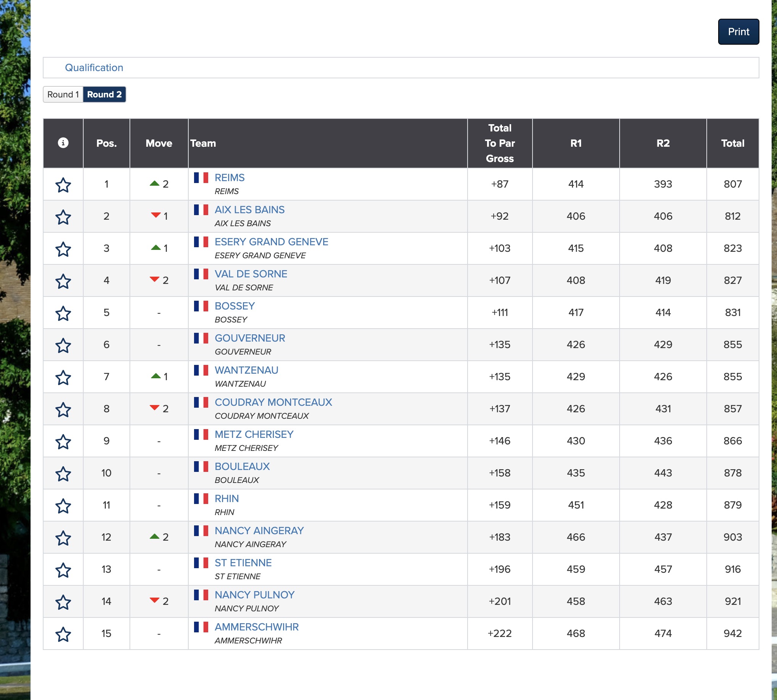The height and width of the screenshot is (700, 777).
Task: Open the Qualification section link
Action: pos(94,68)
